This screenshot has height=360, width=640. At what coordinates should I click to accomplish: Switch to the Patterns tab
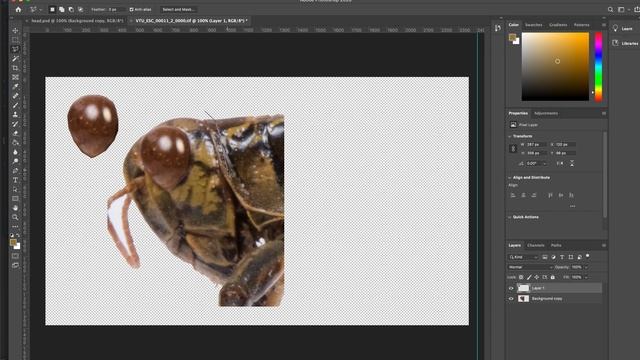(x=582, y=25)
